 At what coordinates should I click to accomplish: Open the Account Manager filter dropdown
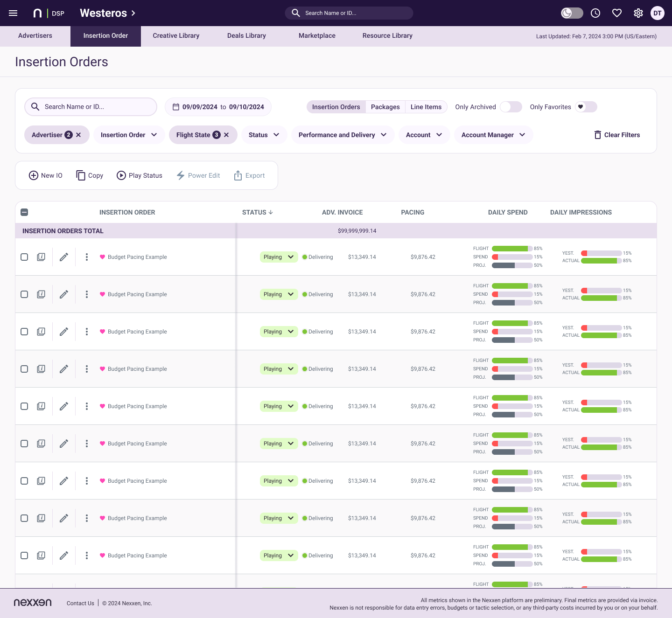(493, 135)
